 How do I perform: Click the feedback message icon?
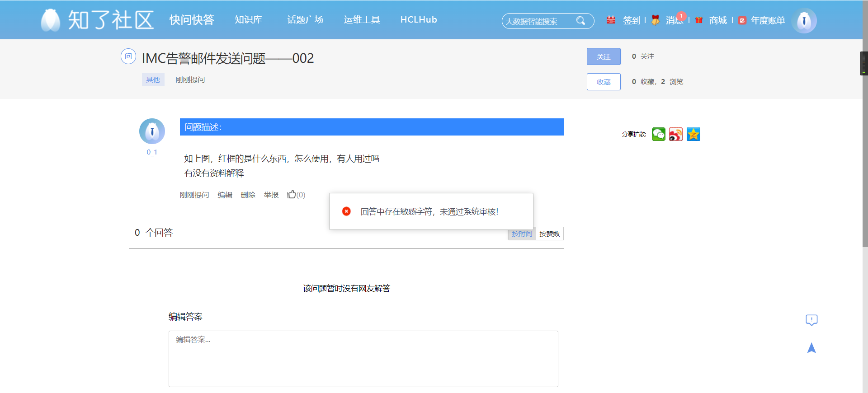point(811,320)
